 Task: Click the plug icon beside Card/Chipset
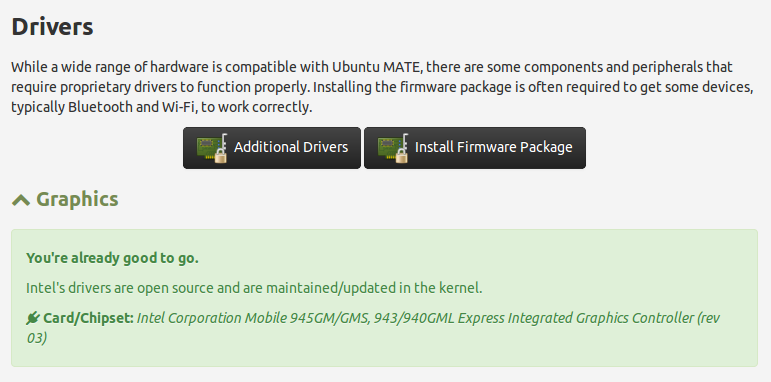coord(33,318)
